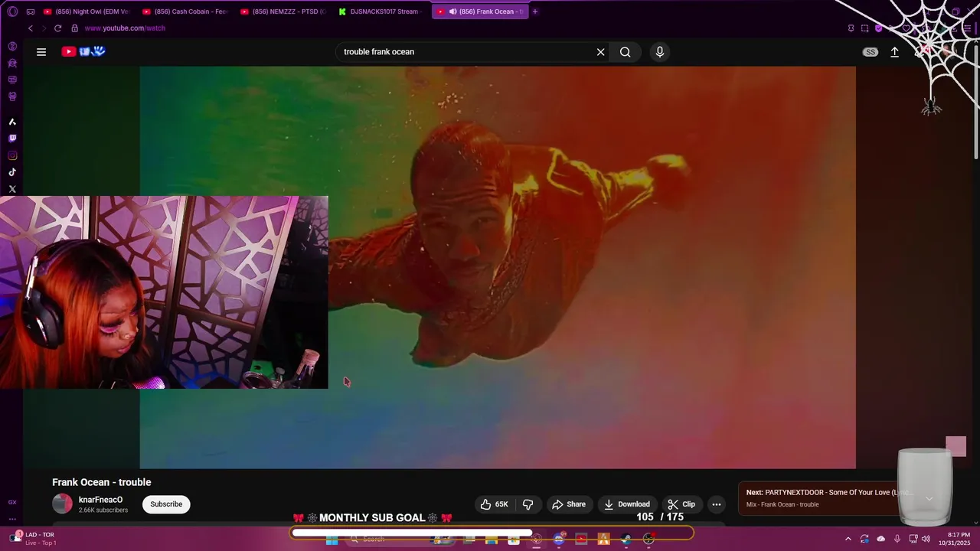The height and width of the screenshot is (551, 980).
Task: Expand the Next up playlist chevron
Action: (929, 498)
